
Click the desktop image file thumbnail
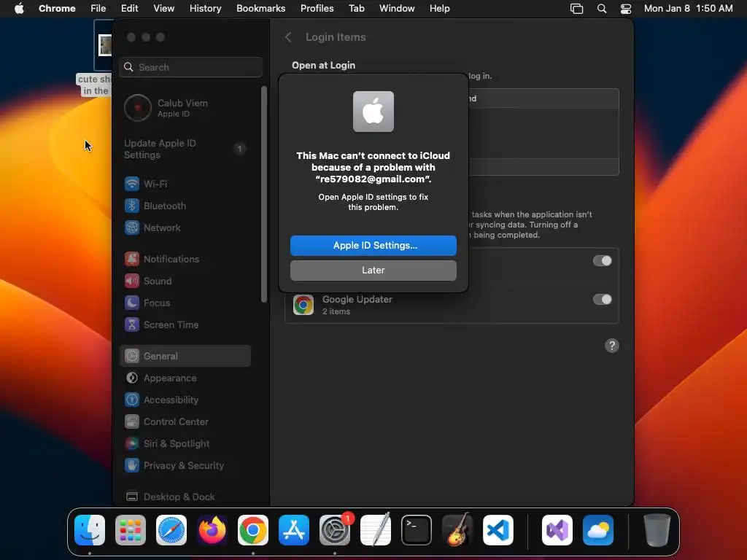click(105, 45)
